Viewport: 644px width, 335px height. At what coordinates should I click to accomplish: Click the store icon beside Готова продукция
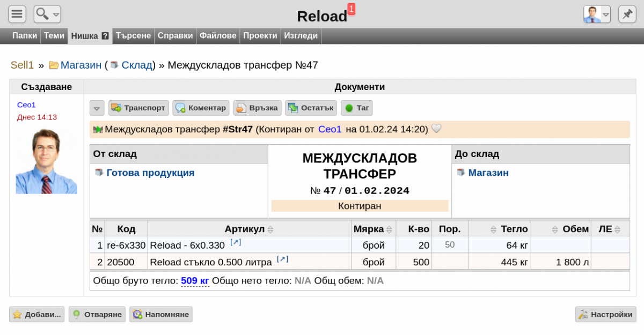[x=98, y=173]
